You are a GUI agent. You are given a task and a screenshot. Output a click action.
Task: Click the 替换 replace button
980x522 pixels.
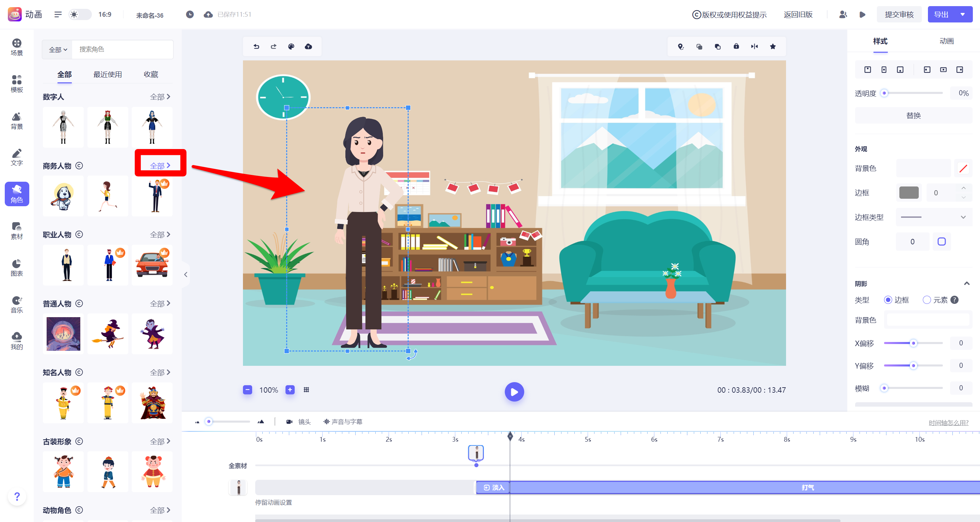tap(913, 115)
